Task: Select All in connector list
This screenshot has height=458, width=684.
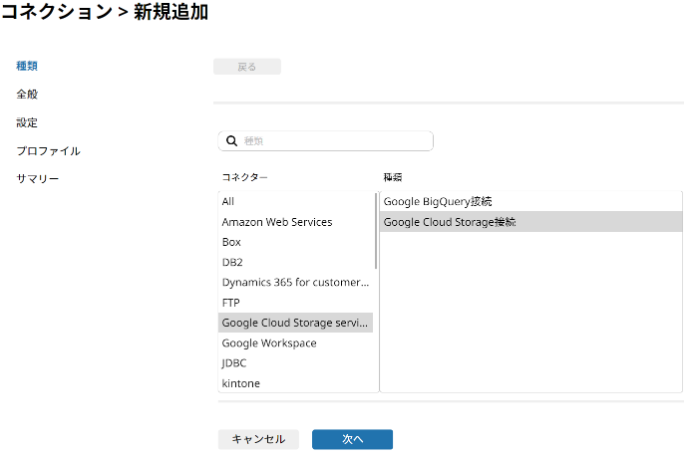Action: [295, 202]
